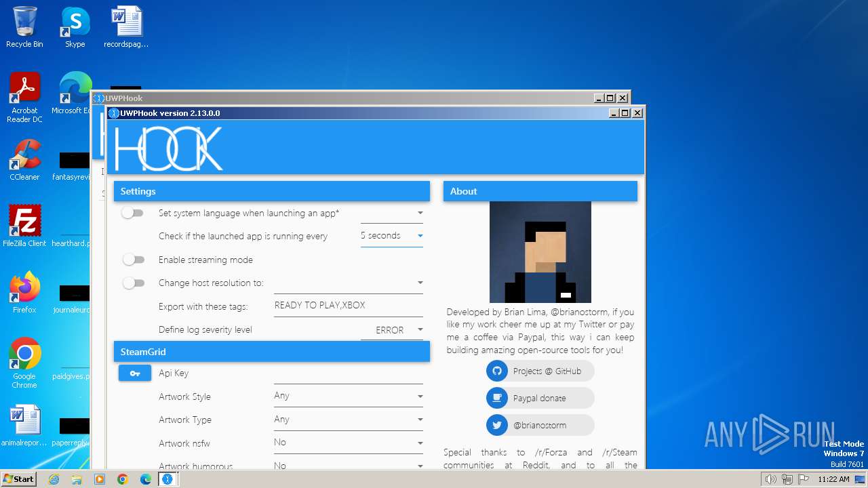Image resolution: width=868 pixels, height=488 pixels.
Task: Minimize the UWPHook version 2.13.0.0 window
Action: point(614,113)
